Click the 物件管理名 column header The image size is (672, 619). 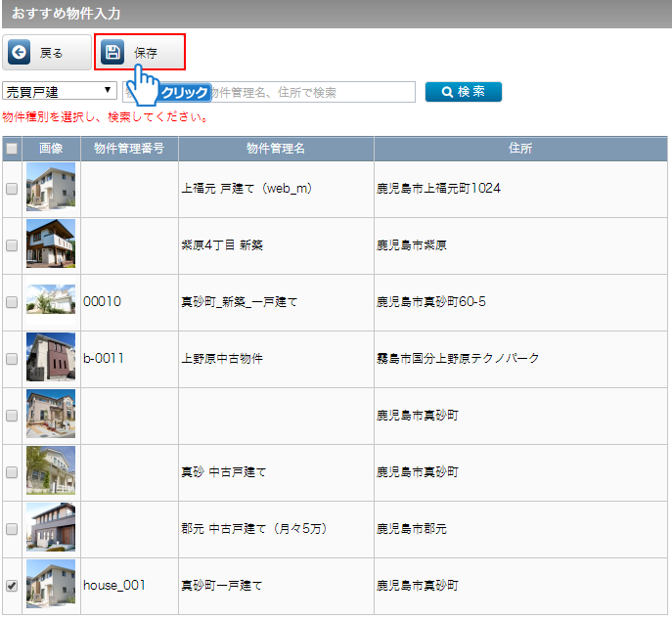pyautogui.click(x=276, y=149)
